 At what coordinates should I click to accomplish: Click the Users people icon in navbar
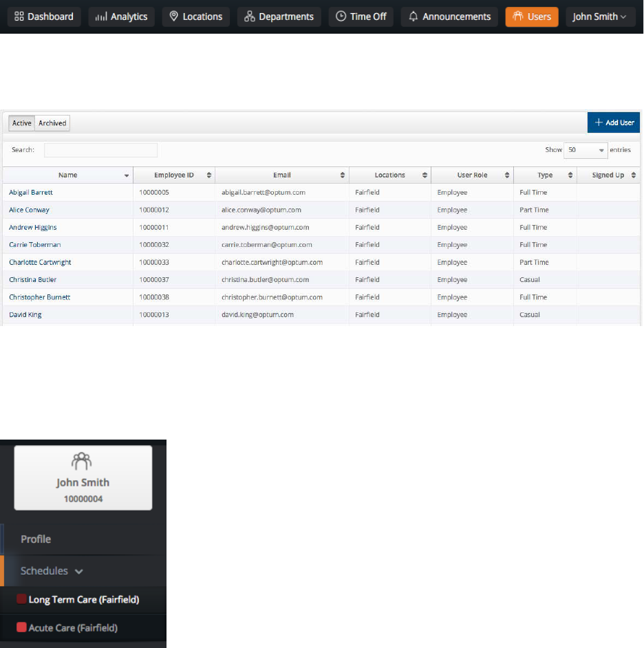tap(519, 17)
